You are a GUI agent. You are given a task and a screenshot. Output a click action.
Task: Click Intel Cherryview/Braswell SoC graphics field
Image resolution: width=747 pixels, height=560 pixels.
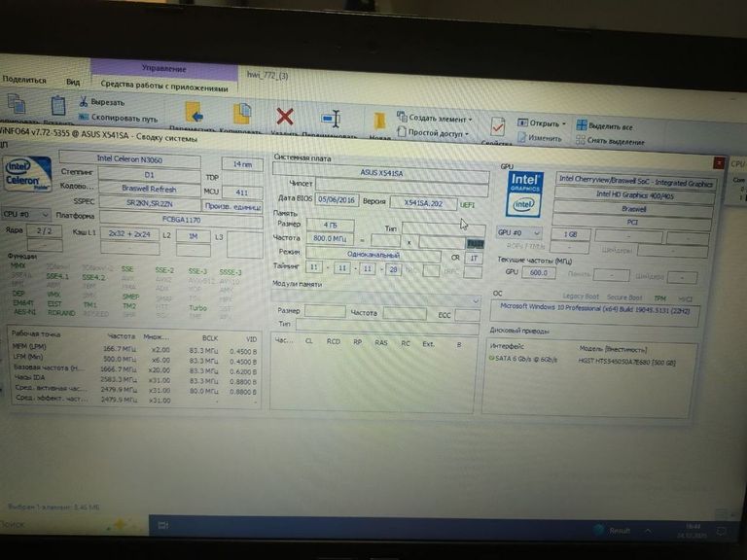(x=635, y=181)
